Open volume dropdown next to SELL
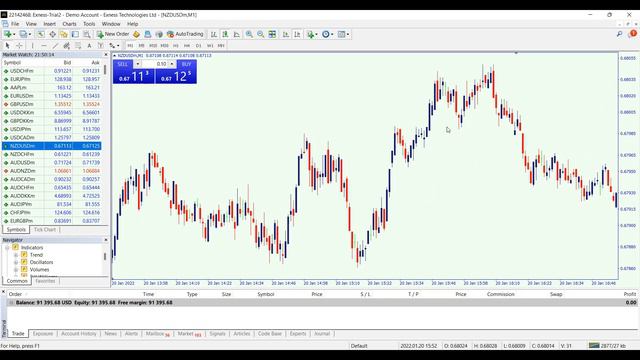640x360 pixels. point(138,64)
